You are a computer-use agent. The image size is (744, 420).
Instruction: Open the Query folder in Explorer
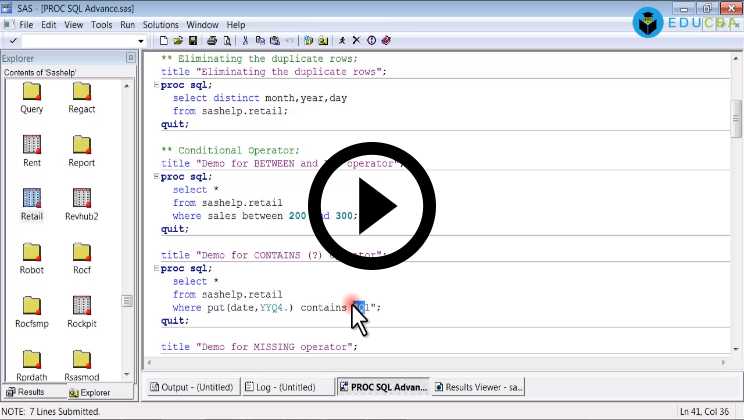point(32,91)
